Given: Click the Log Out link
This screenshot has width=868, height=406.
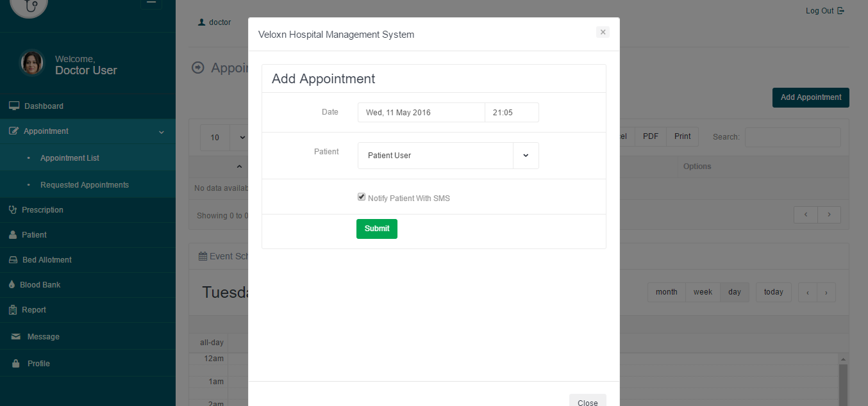Looking at the screenshot, I should tap(824, 11).
